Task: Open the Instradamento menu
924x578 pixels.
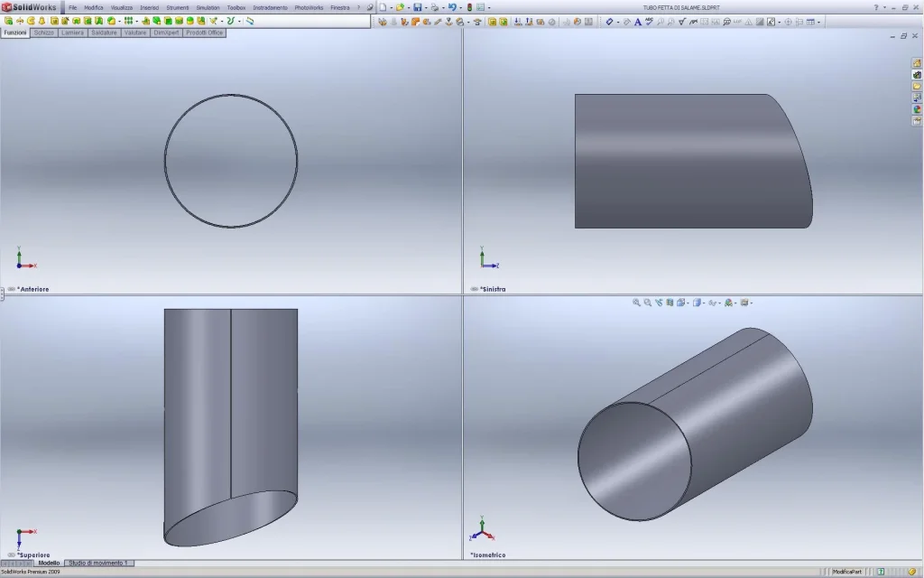Action: 270,7
